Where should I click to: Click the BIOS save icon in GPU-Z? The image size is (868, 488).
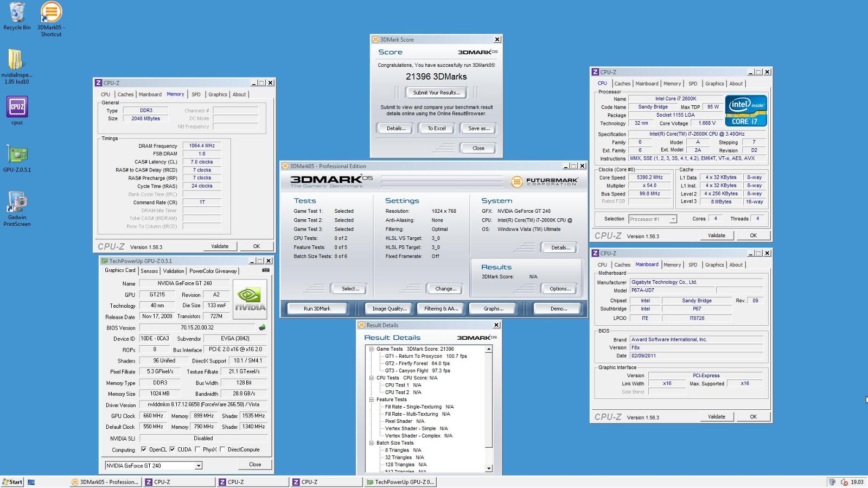(262, 327)
